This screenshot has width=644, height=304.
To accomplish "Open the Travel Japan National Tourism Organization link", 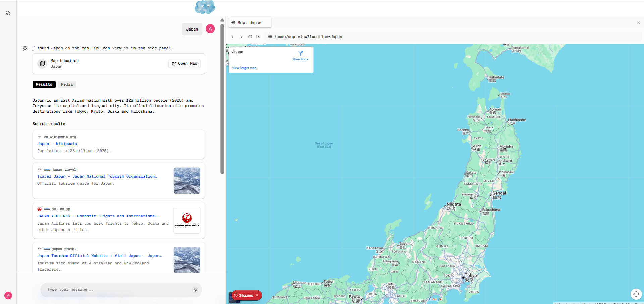I will pos(97,177).
